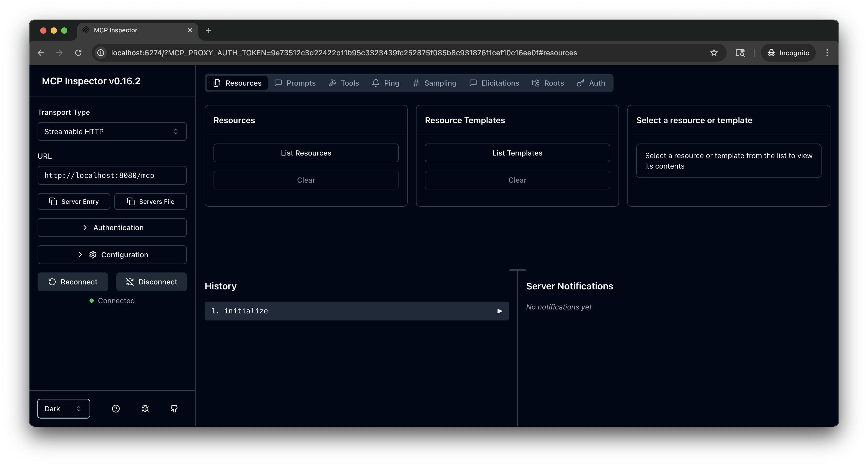Viewport: 868px width, 465px height.
Task: Bookmark page with the star icon
Action: click(714, 52)
